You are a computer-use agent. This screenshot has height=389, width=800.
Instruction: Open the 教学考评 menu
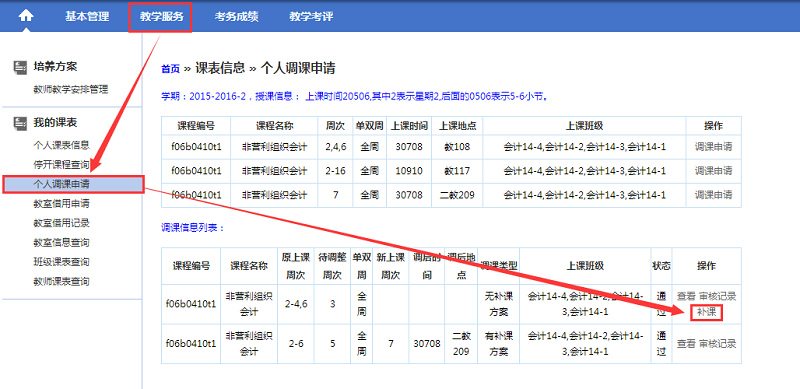tap(311, 16)
